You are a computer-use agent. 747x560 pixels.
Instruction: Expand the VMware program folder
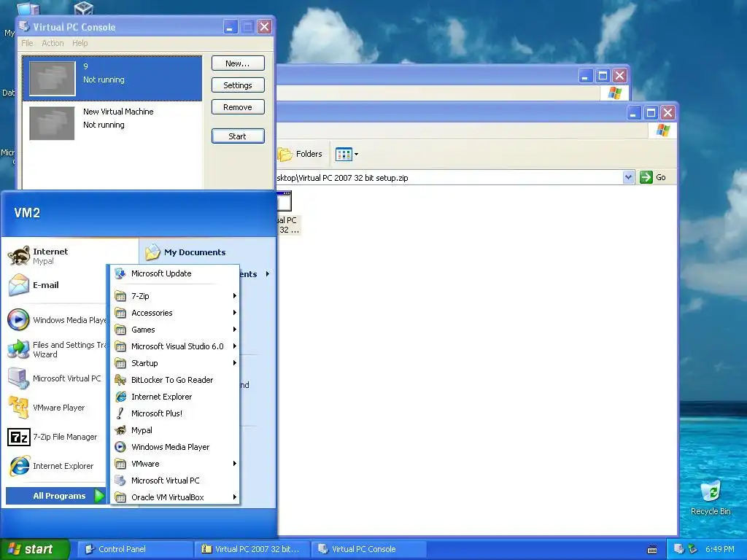point(175,464)
